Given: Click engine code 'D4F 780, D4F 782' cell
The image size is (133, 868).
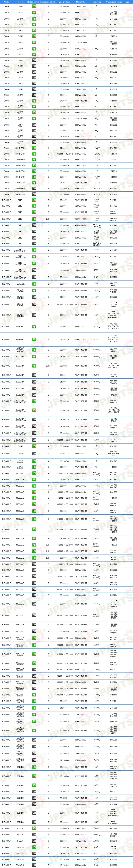Looking at the screenshot, I should (114, 847).
